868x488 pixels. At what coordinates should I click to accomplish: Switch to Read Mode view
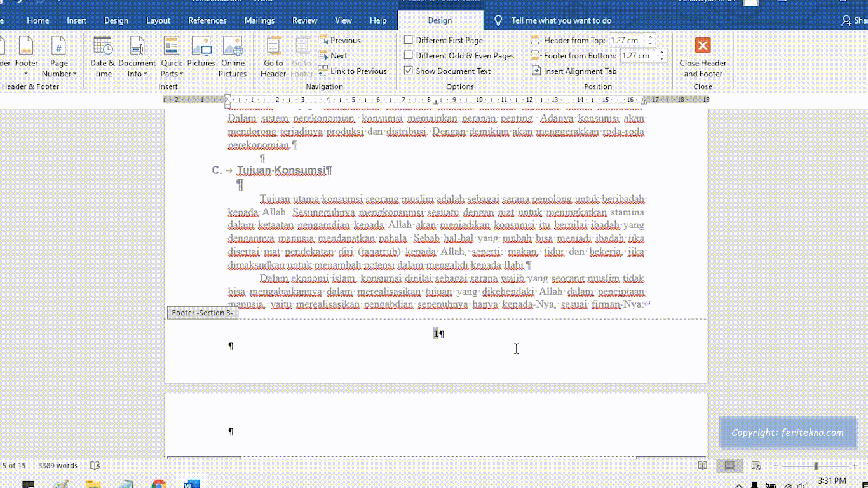pos(703,466)
